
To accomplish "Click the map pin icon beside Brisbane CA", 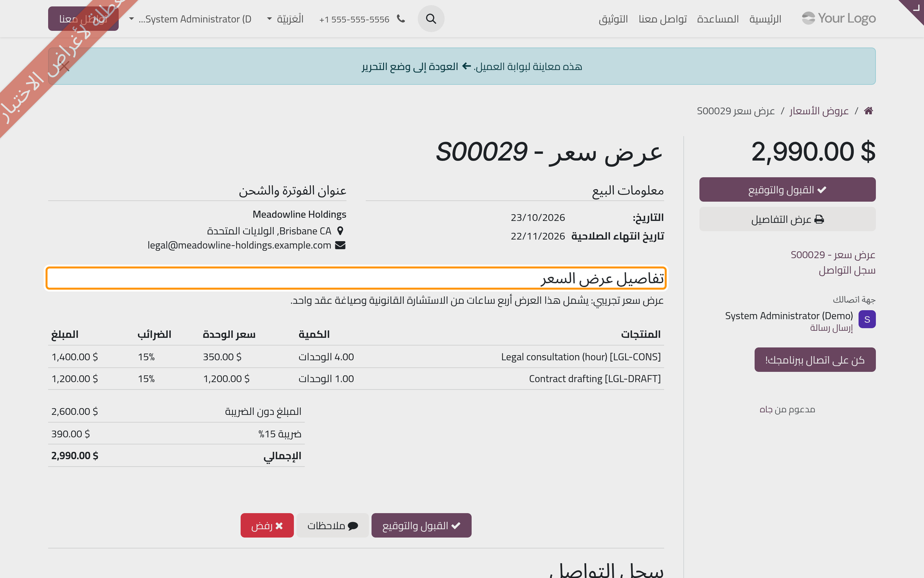I will [x=340, y=231].
